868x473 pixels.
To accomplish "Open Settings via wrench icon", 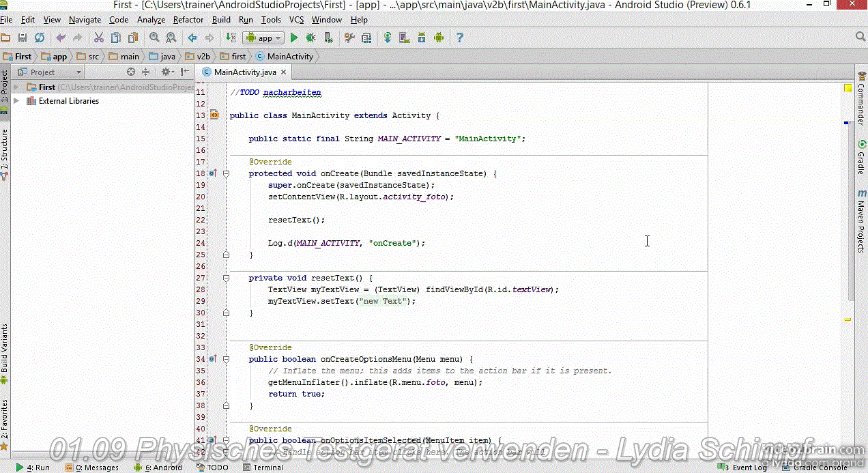I will coord(351,38).
